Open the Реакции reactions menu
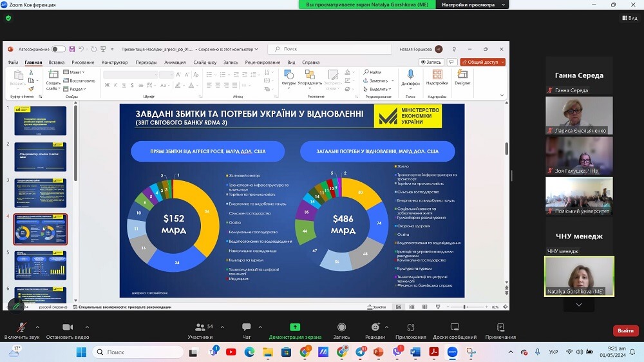This screenshot has height=362, width=644. click(x=375, y=328)
